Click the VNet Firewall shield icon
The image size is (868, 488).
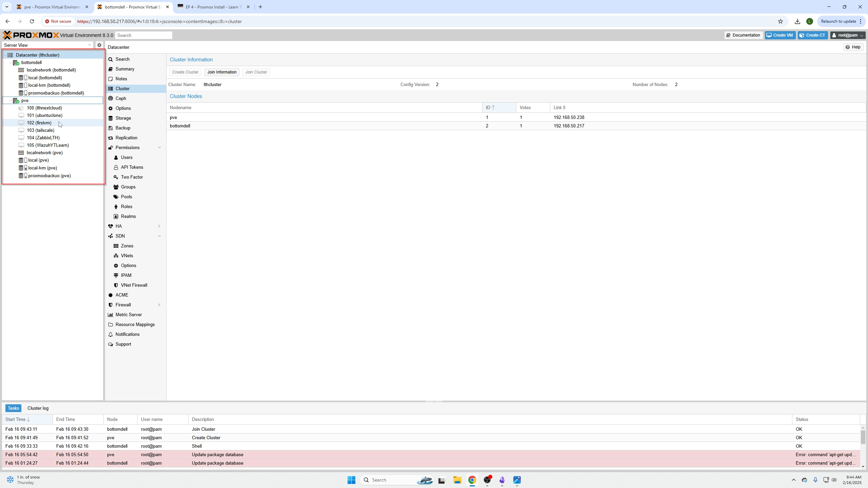tap(116, 285)
